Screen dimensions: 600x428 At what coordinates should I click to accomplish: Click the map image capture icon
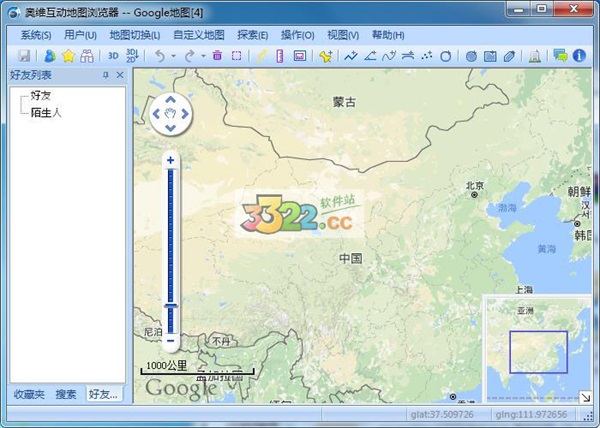(490, 56)
